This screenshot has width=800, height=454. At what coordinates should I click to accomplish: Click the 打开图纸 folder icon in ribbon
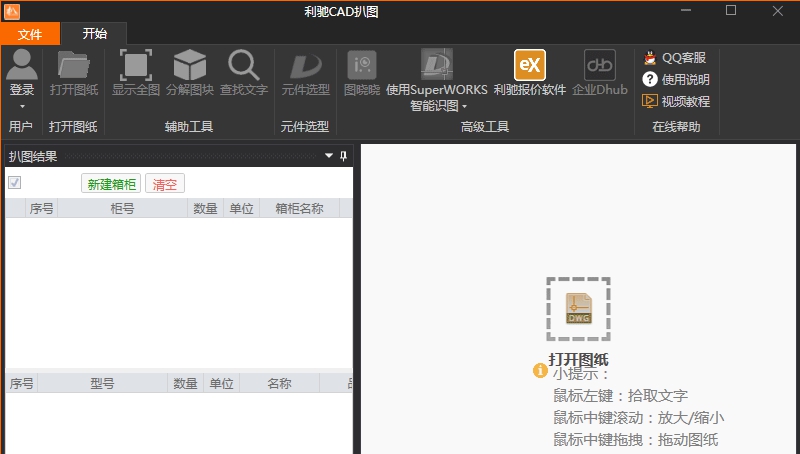pos(73,65)
